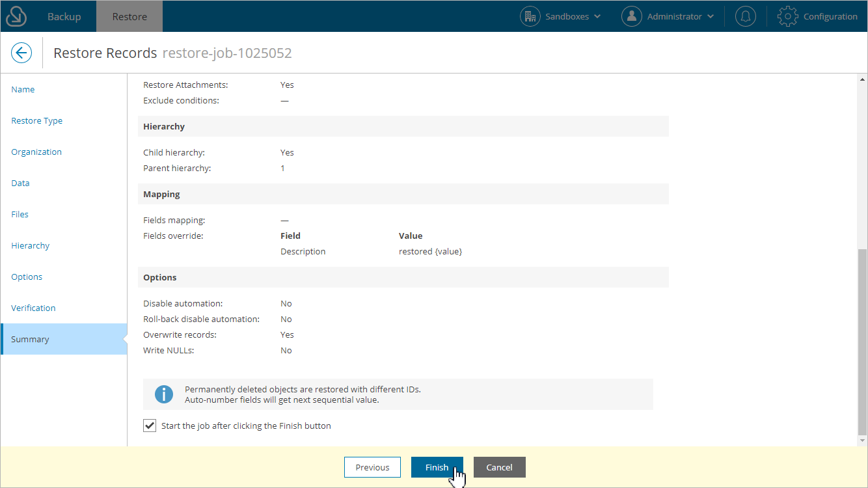Click the Previous button

pyautogui.click(x=372, y=467)
